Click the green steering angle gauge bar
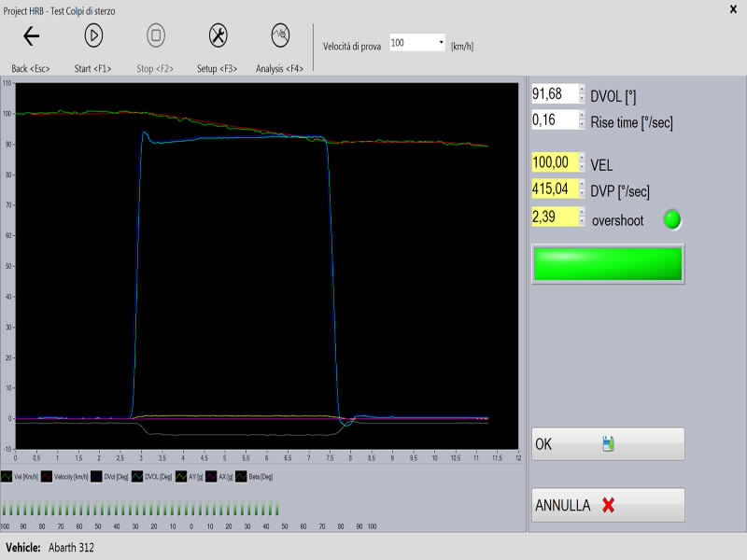The width and height of the screenshot is (747, 560). tap(608, 263)
